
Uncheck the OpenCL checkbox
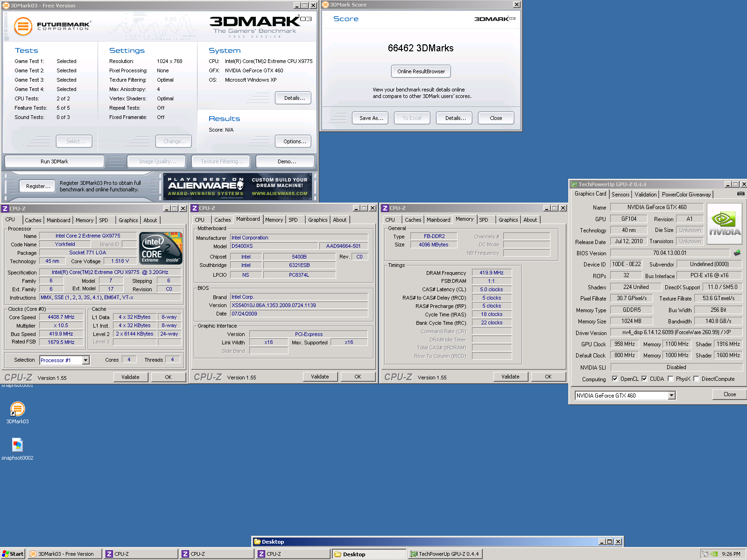pos(615,379)
